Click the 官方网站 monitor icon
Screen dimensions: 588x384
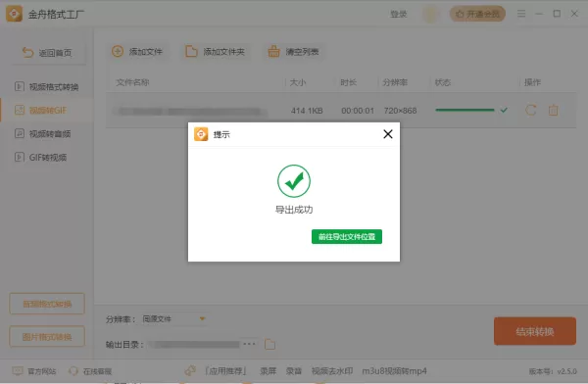click(18, 371)
